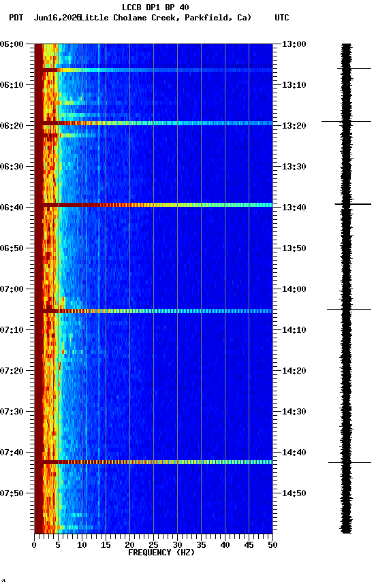Image resolution: width=376 pixels, height=588 pixels.
Task: Click the 14:00 UTC time label
Action: click(294, 289)
